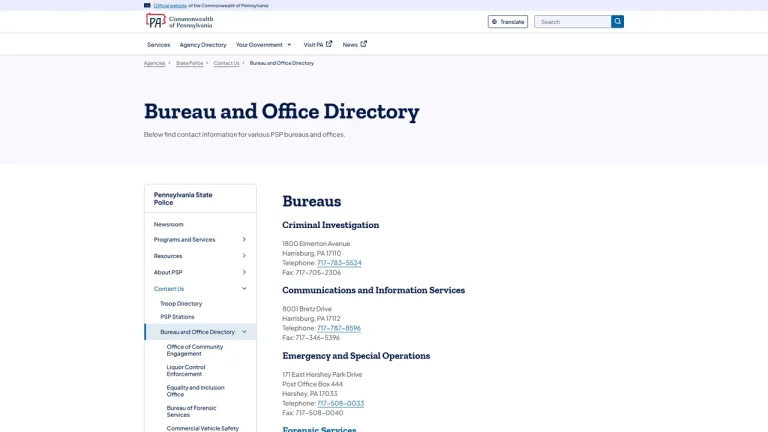Collapse the Contact Us sidebar chevron
Image resolution: width=768 pixels, height=432 pixels.
(244, 288)
